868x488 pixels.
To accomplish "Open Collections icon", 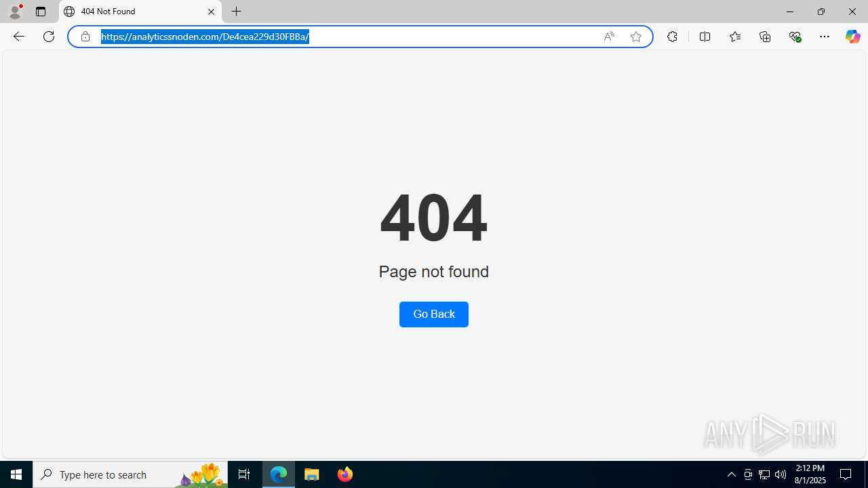I will tap(765, 37).
